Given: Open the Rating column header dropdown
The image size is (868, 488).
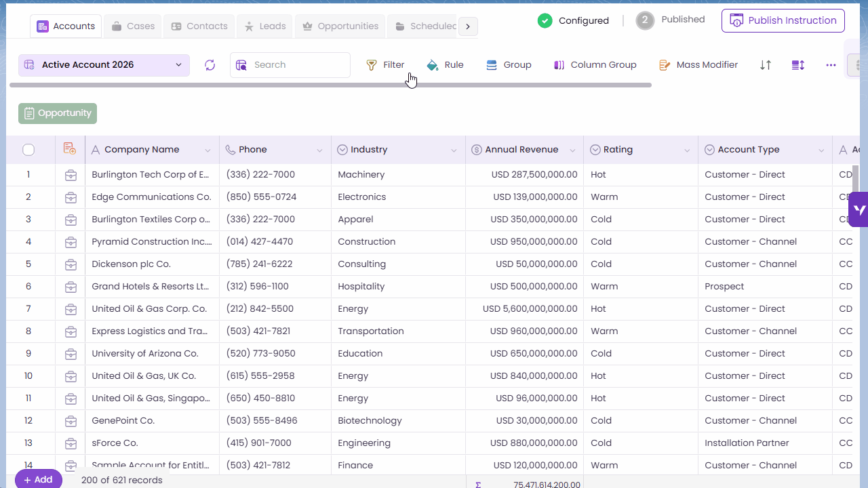Looking at the screenshot, I should pos(687,150).
